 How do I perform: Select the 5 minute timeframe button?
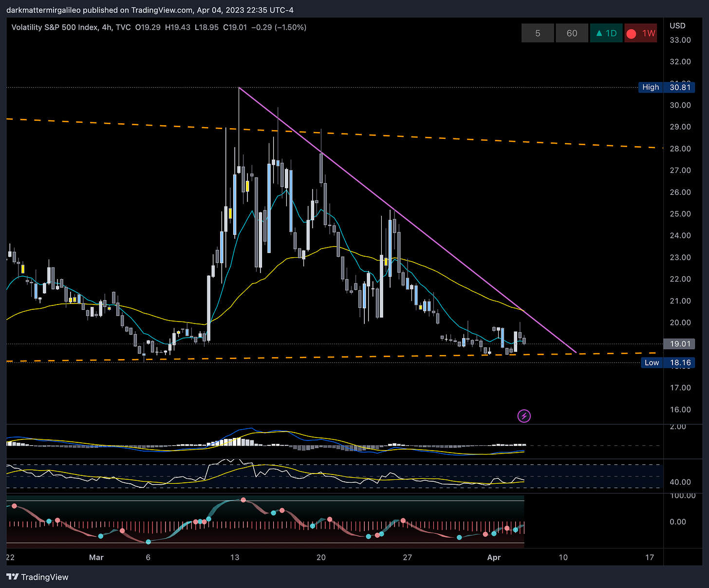point(538,33)
